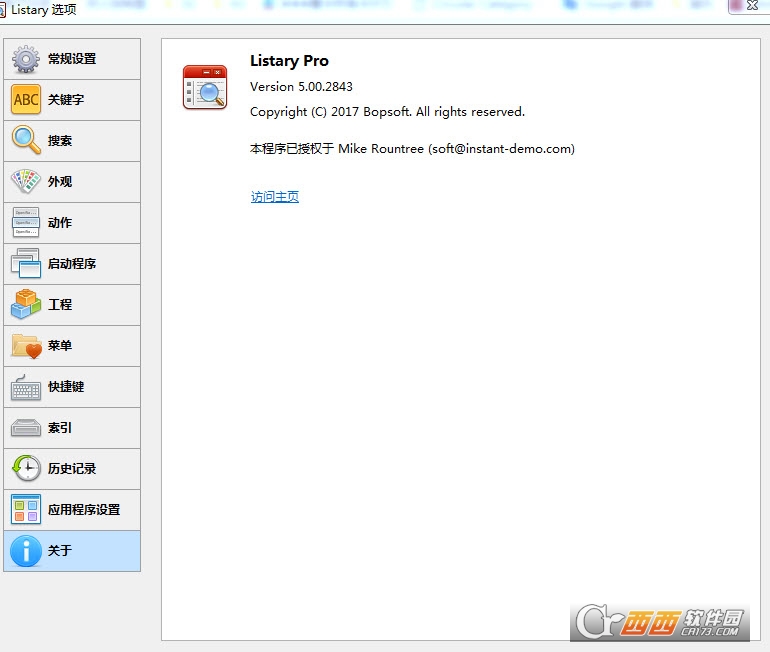The height and width of the screenshot is (652, 770).
Task: Open the 动作 actions page
Action: click(x=72, y=222)
